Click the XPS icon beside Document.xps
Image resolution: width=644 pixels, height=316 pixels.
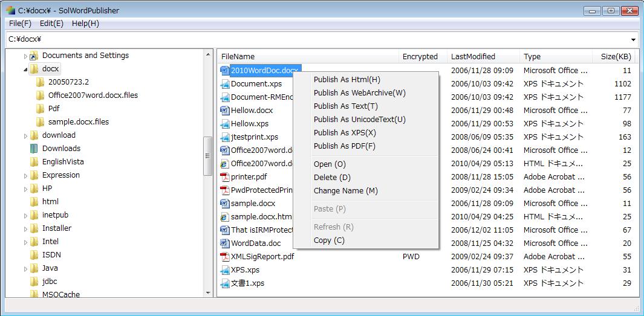(225, 84)
